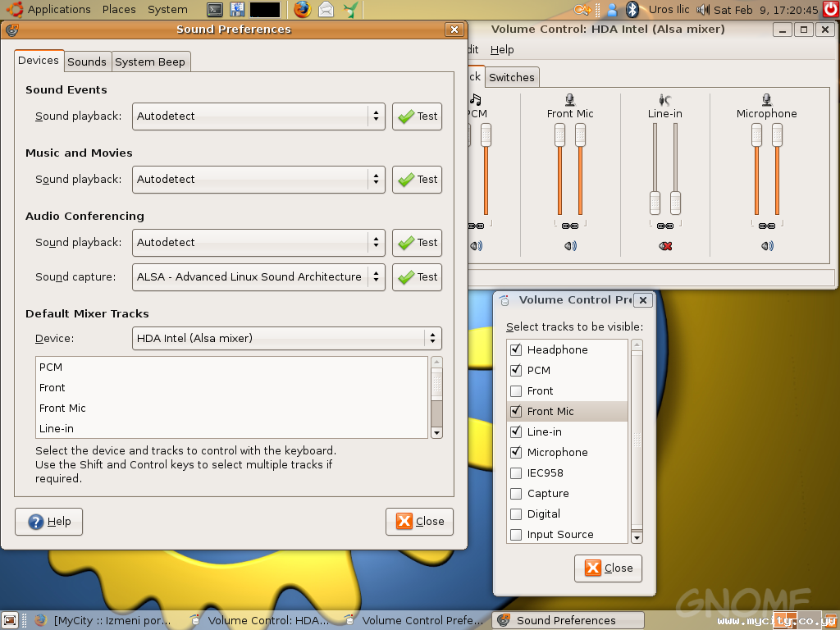Click the keyring key icon in tray
Viewport: 840px width, 630px height.
click(582, 9)
